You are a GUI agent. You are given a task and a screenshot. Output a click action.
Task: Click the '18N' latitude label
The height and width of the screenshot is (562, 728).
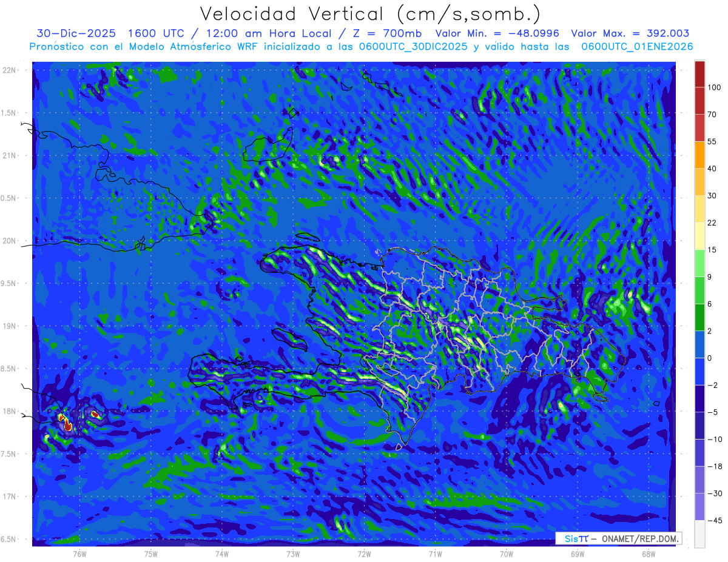(x=10, y=411)
